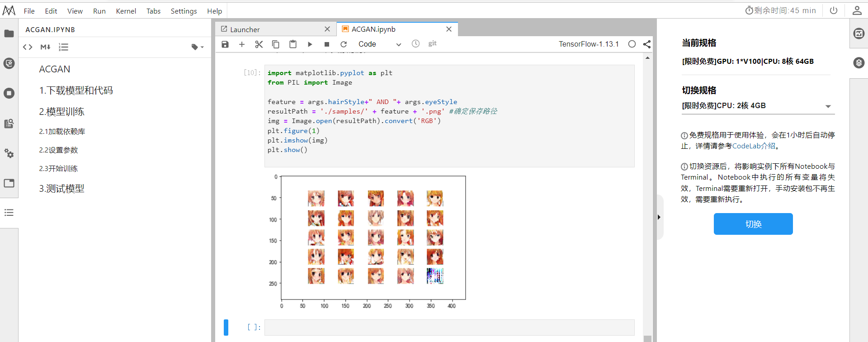Close the ACGAN.ipynb tab

tap(449, 29)
